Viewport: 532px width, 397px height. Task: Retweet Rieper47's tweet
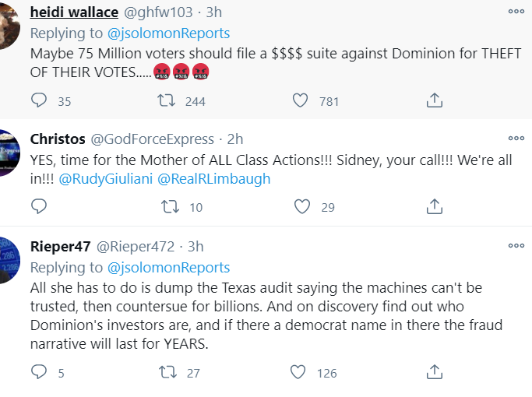[x=168, y=373]
